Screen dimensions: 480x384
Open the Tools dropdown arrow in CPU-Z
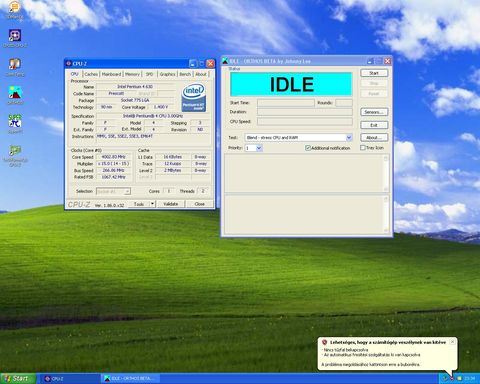(x=152, y=204)
